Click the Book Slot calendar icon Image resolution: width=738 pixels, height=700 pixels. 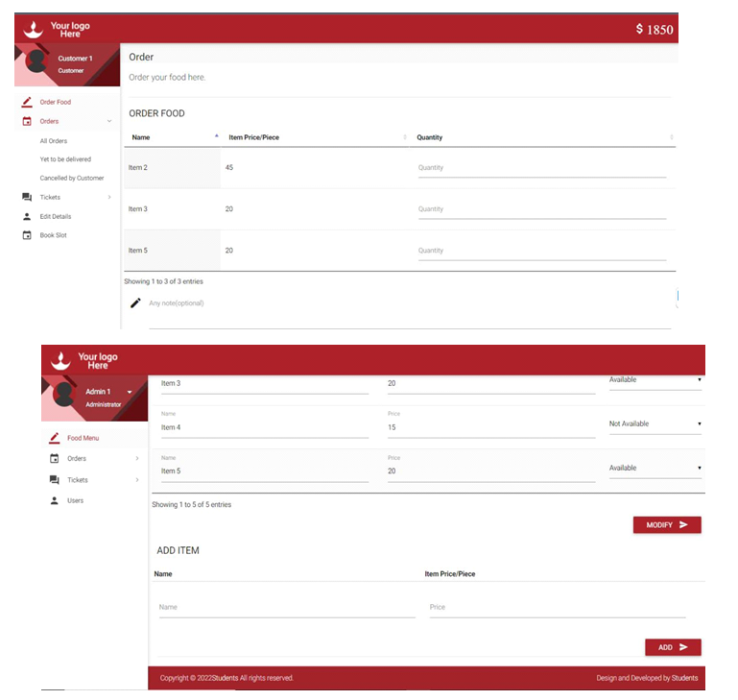27,235
